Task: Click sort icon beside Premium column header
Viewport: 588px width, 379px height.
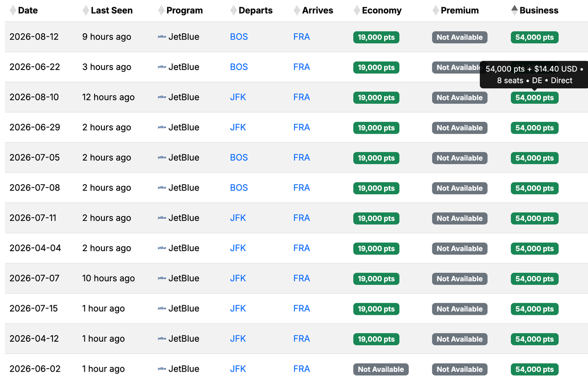Action: click(436, 10)
